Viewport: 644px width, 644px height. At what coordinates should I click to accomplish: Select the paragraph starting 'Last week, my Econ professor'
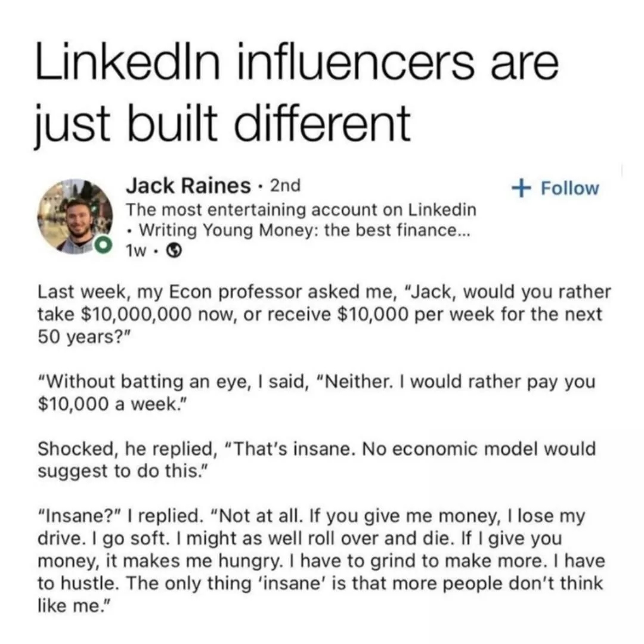[x=324, y=314]
